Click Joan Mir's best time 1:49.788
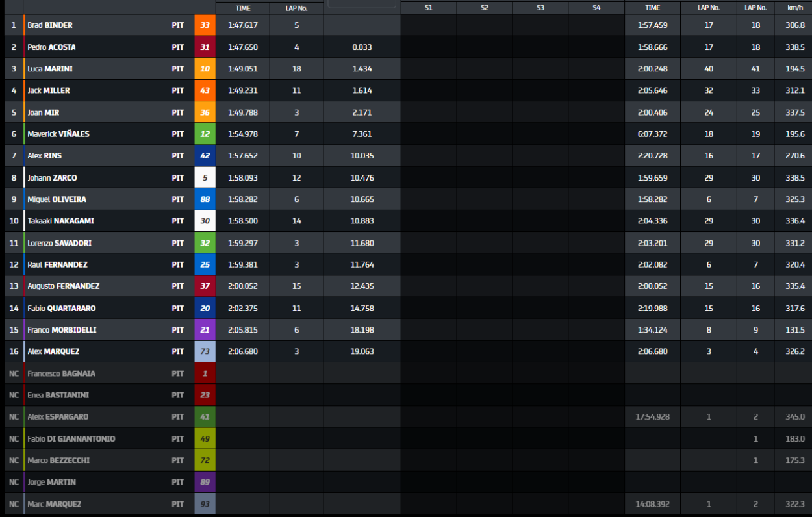 click(243, 113)
